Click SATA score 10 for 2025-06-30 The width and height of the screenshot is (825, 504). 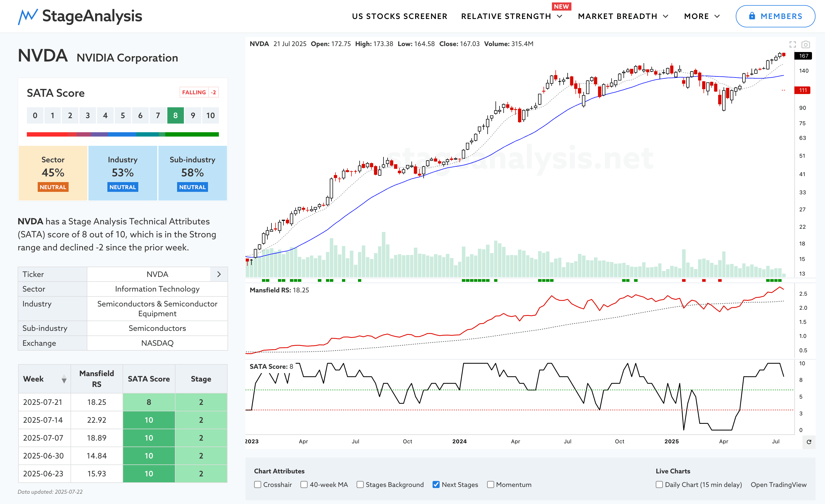click(x=149, y=456)
